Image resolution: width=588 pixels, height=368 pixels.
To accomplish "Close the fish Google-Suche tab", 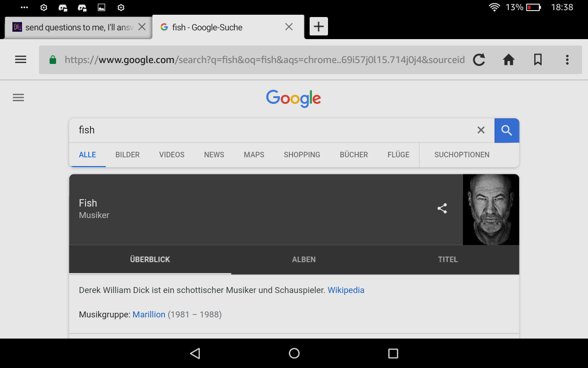I will click(289, 27).
